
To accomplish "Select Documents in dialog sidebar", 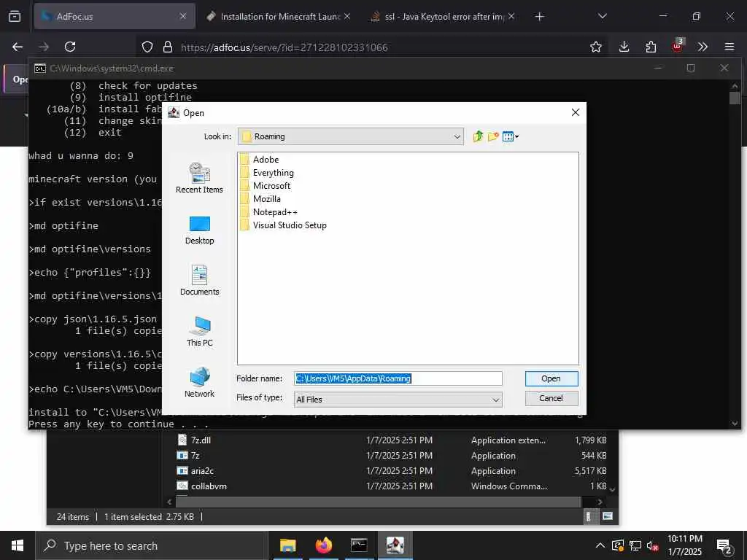I will point(199,281).
